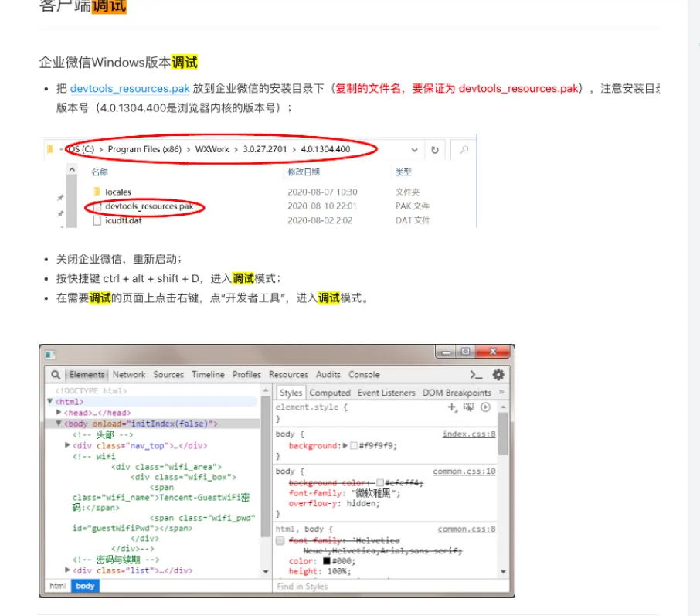Click the 3.0.27.2701 breadcrumb segment
The image size is (700, 616).
[265, 149]
